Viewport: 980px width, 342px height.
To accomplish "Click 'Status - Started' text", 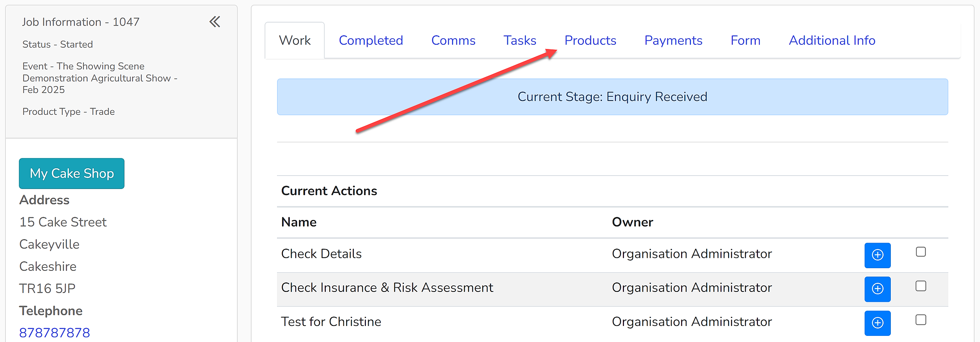I will [x=57, y=44].
